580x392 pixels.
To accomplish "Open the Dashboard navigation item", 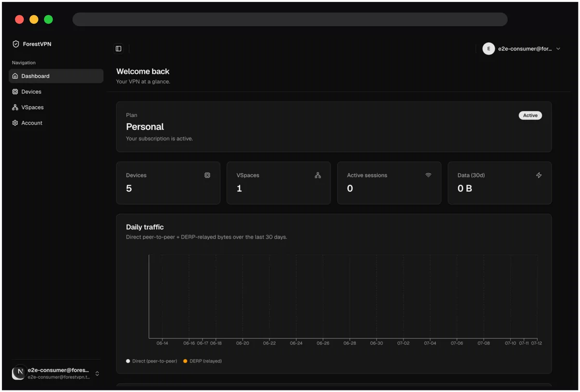I will click(56, 76).
